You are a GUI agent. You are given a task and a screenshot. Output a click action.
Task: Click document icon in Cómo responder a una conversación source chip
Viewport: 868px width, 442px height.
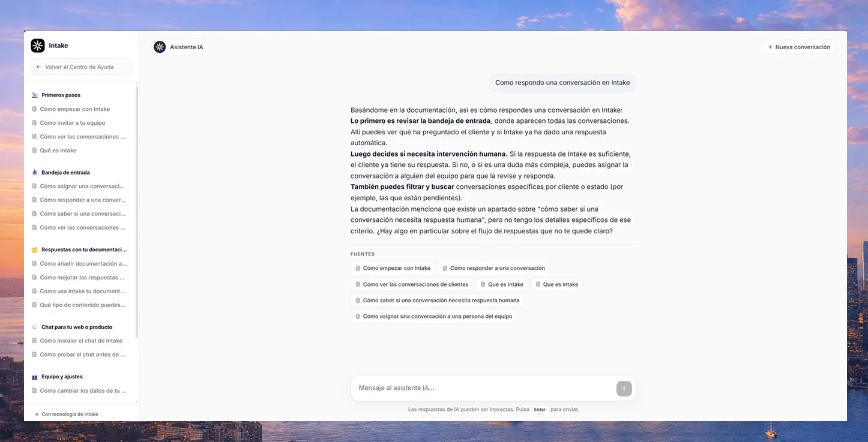[445, 269]
